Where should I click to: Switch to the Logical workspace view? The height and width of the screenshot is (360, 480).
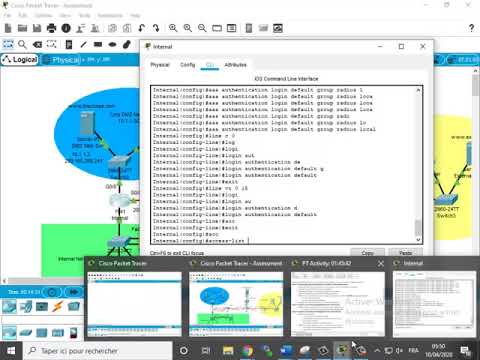[20, 60]
